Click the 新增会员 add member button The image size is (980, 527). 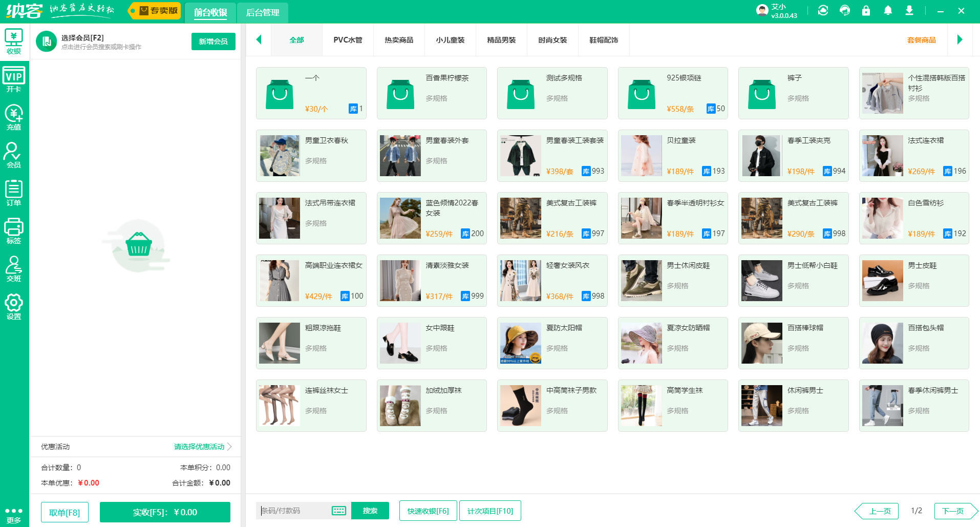click(x=213, y=41)
